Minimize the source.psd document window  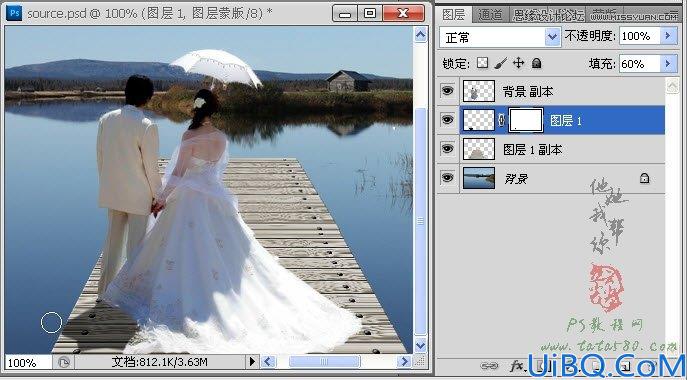click(345, 13)
